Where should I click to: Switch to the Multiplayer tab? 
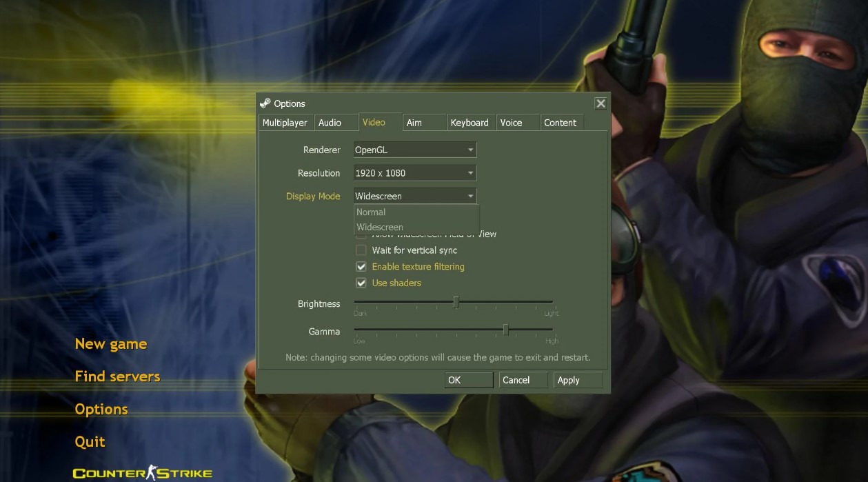pos(285,123)
